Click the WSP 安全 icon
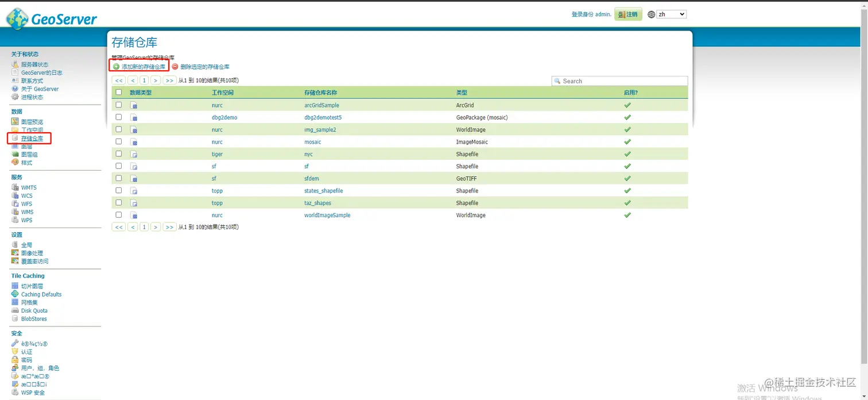This screenshot has height=400, width=868. (15, 393)
